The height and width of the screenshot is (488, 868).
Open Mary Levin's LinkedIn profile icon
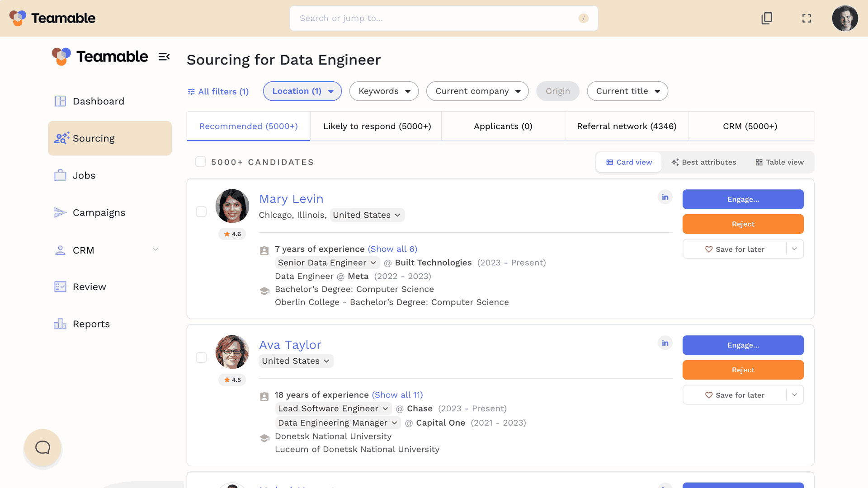(x=665, y=197)
